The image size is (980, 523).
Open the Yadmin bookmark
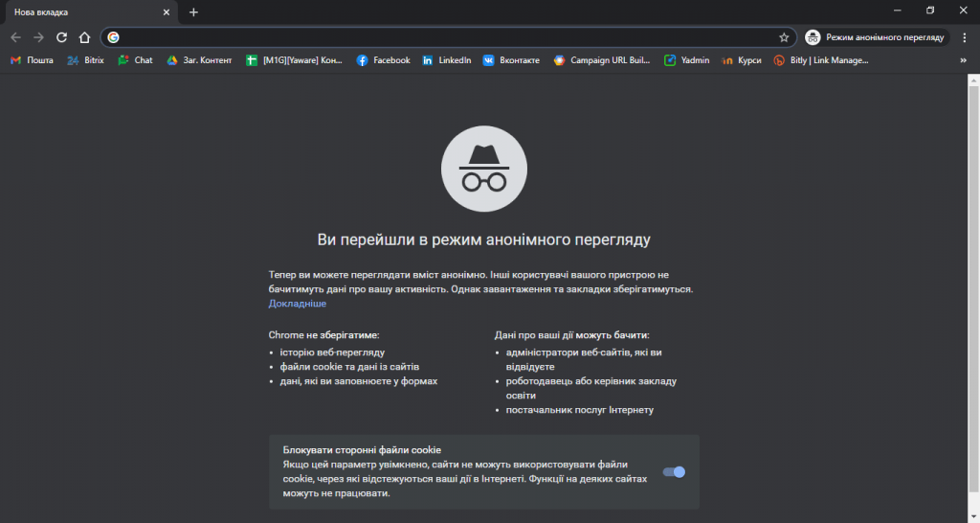pos(686,60)
